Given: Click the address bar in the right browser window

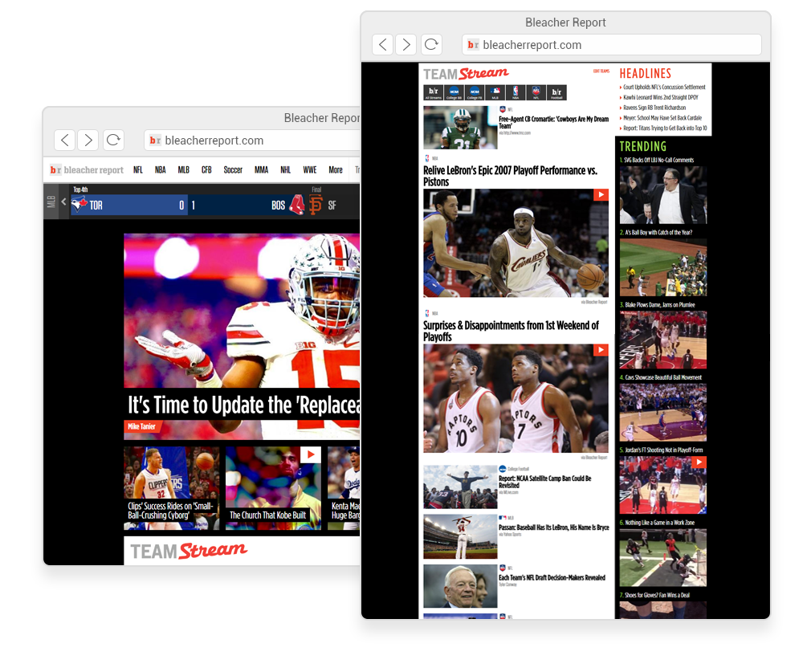Looking at the screenshot, I should click(x=612, y=45).
